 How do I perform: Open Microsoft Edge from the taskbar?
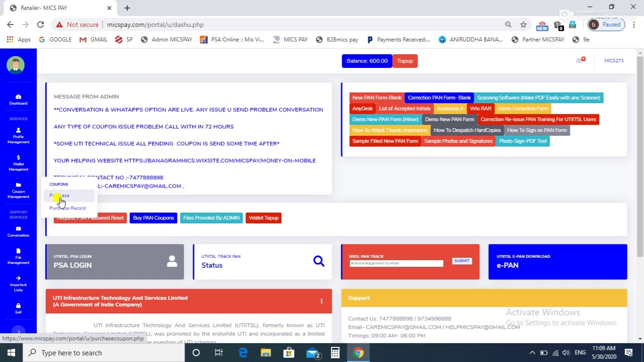tap(243, 353)
